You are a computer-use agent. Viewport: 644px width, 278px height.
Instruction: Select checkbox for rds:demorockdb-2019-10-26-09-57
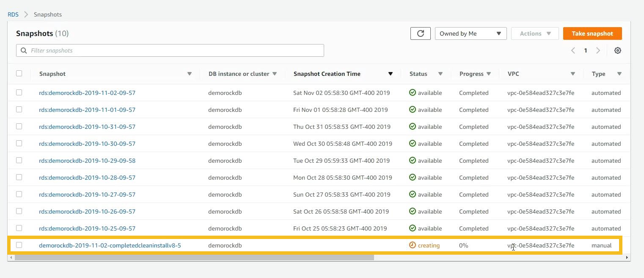click(x=19, y=211)
